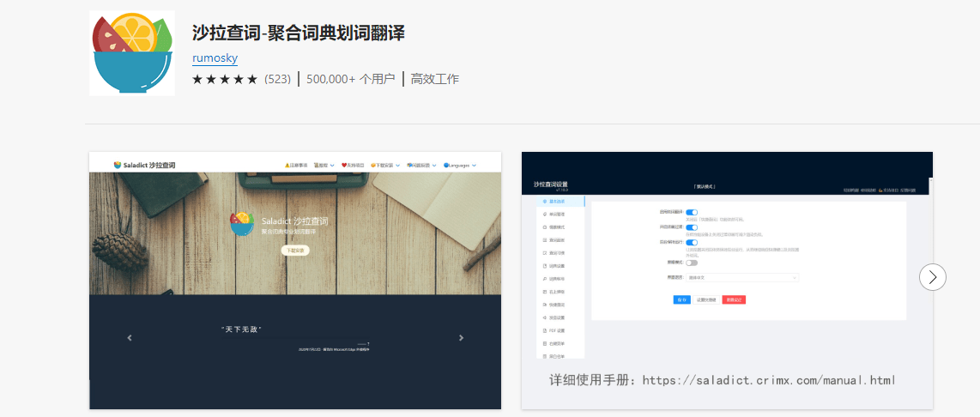
Task: Click 注意事项 warning item in website nav
Action: (x=295, y=166)
